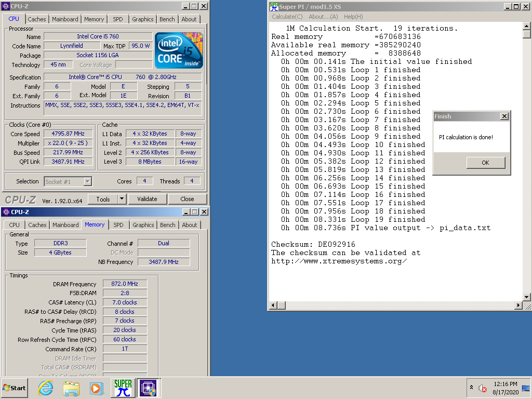Image resolution: width=532 pixels, height=399 pixels.
Task: Click the Bus Speed value 217.99 MHz
Action: click(68, 152)
